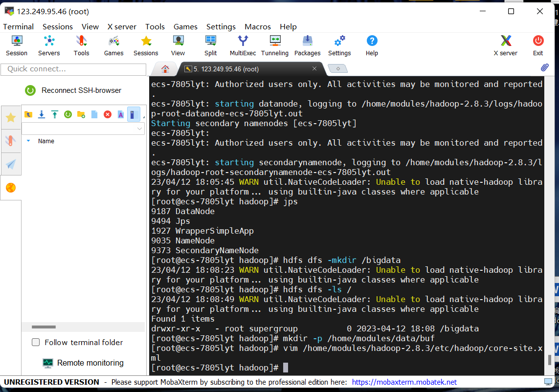Toggle the Name column sort arrow

pos(28,141)
